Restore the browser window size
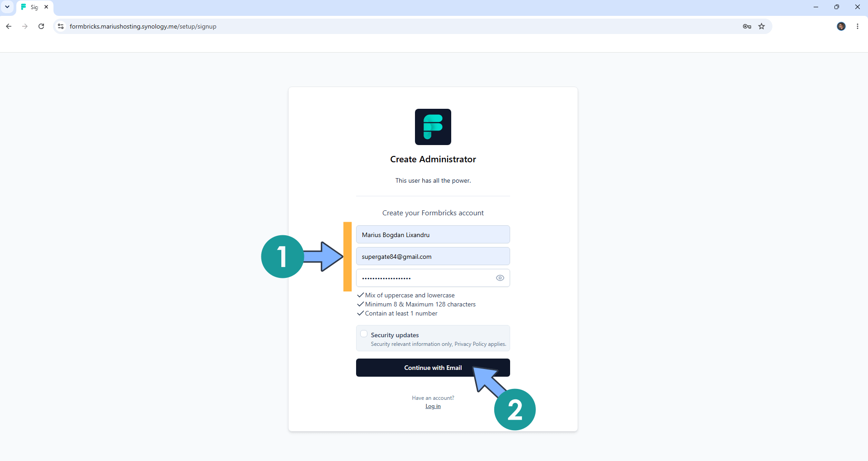The image size is (868, 461). (x=837, y=7)
